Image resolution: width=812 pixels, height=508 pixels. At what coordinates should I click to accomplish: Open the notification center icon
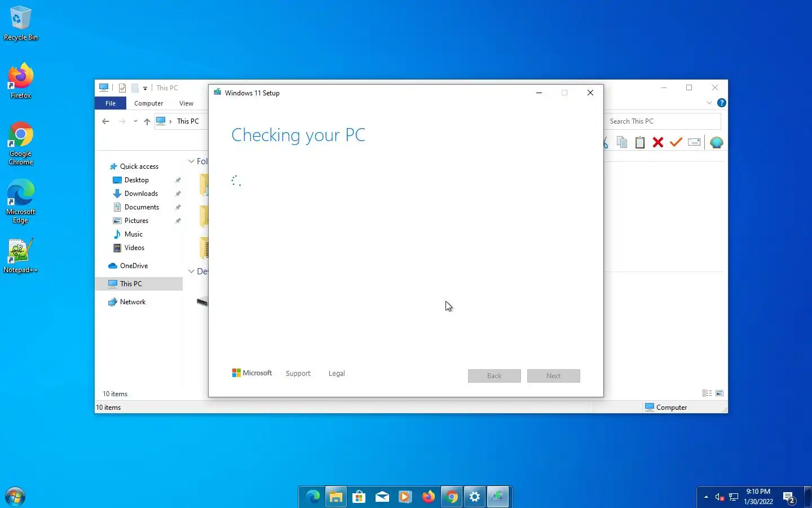click(x=789, y=498)
